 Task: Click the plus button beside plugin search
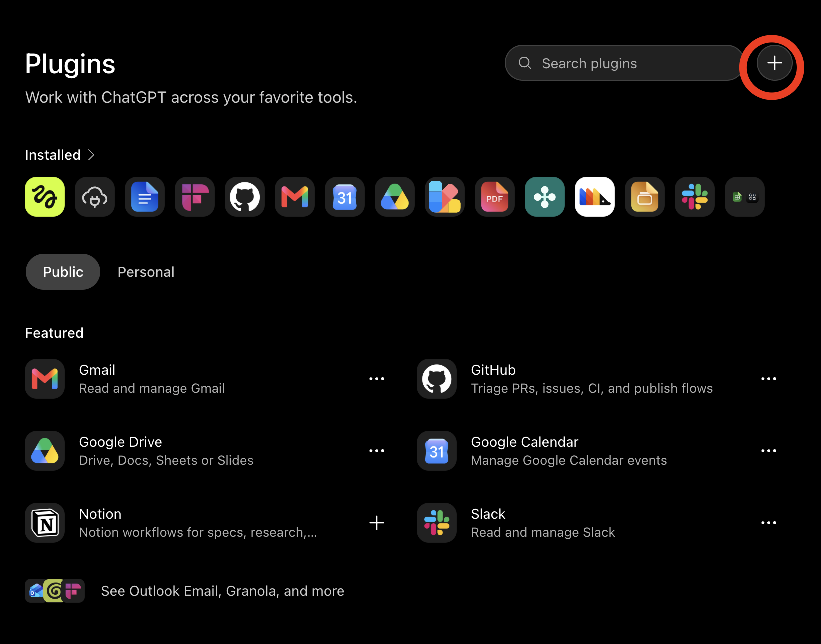tap(774, 63)
